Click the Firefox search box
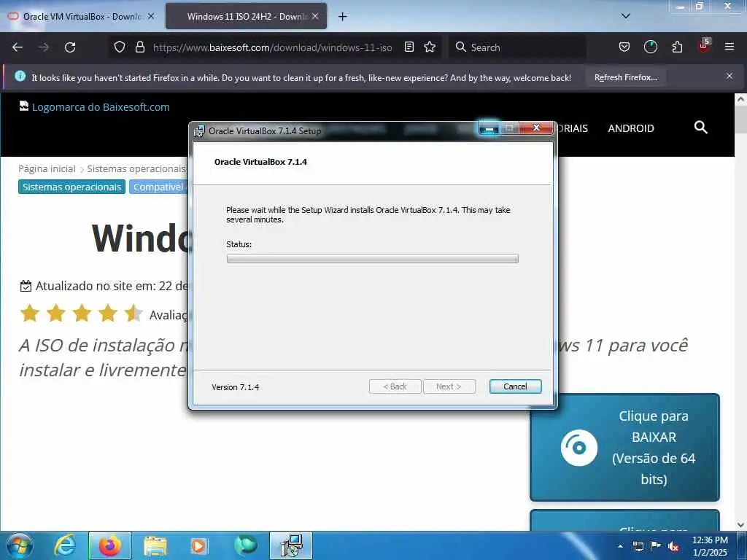This screenshot has width=747, height=560. click(517, 47)
